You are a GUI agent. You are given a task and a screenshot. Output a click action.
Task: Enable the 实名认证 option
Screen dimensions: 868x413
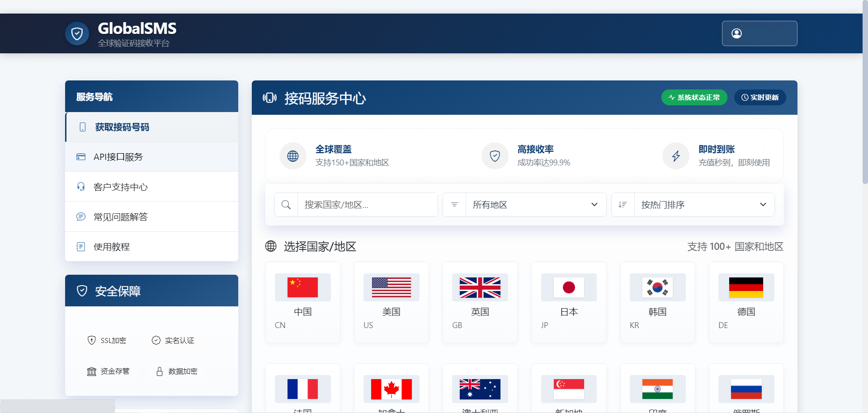tap(173, 340)
